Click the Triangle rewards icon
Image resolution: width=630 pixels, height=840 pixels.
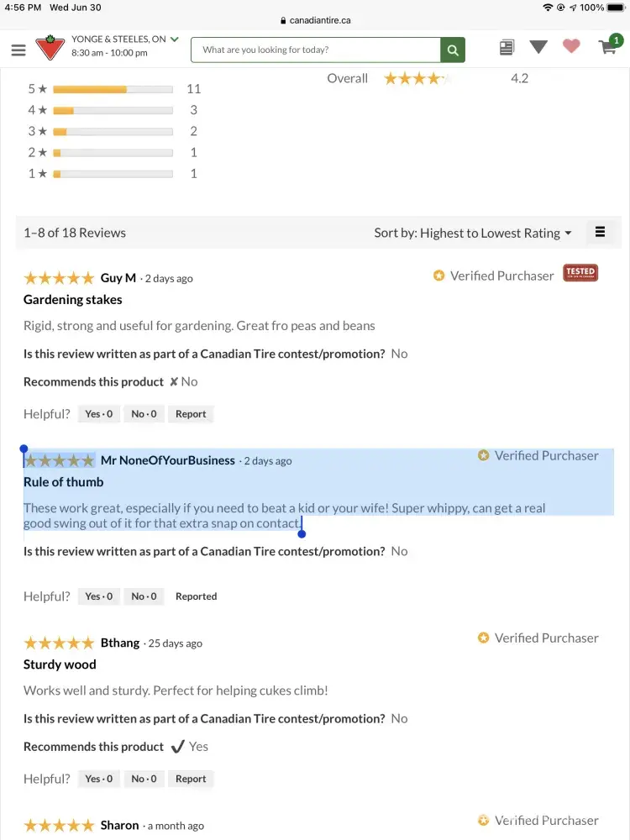point(538,47)
